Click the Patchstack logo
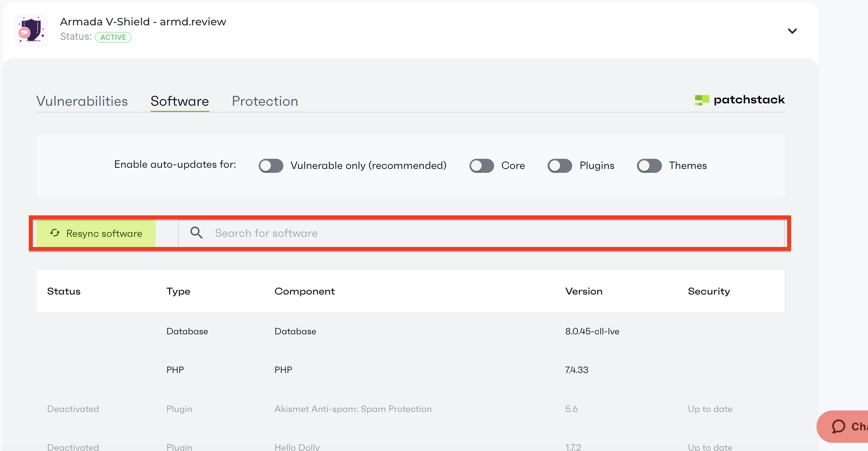This screenshot has width=868, height=451. (740, 100)
